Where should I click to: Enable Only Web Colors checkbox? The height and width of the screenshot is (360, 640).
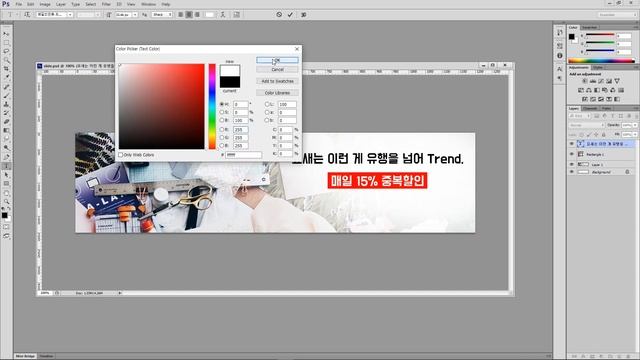coord(120,155)
